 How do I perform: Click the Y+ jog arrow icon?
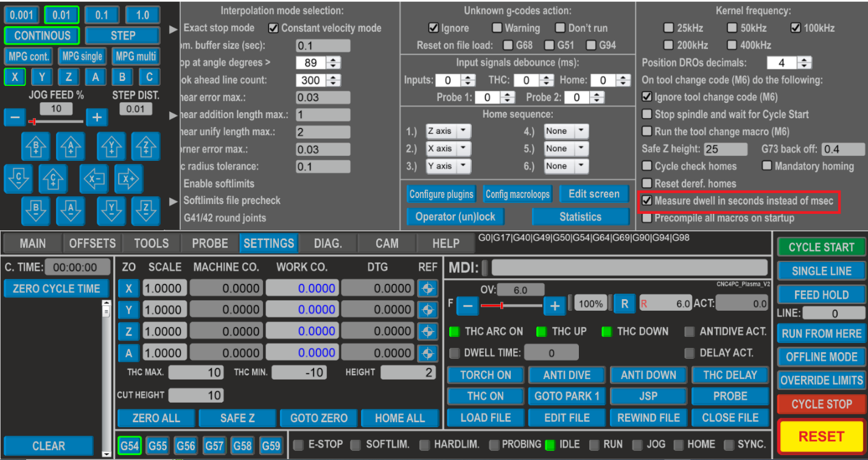111,147
